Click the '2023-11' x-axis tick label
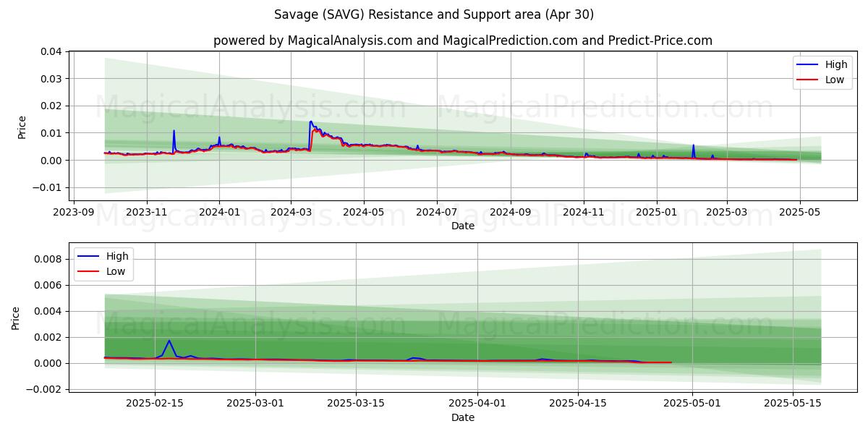Viewport: 868px width, 434px height. click(147, 213)
